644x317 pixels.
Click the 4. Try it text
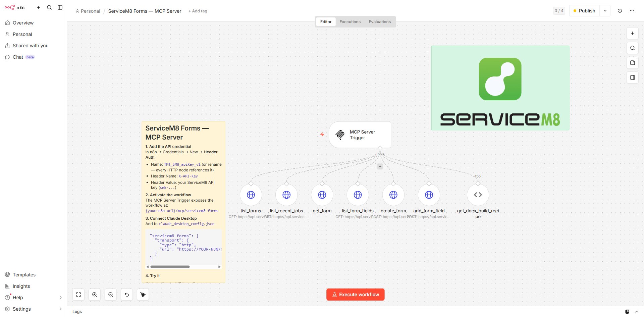click(x=153, y=276)
